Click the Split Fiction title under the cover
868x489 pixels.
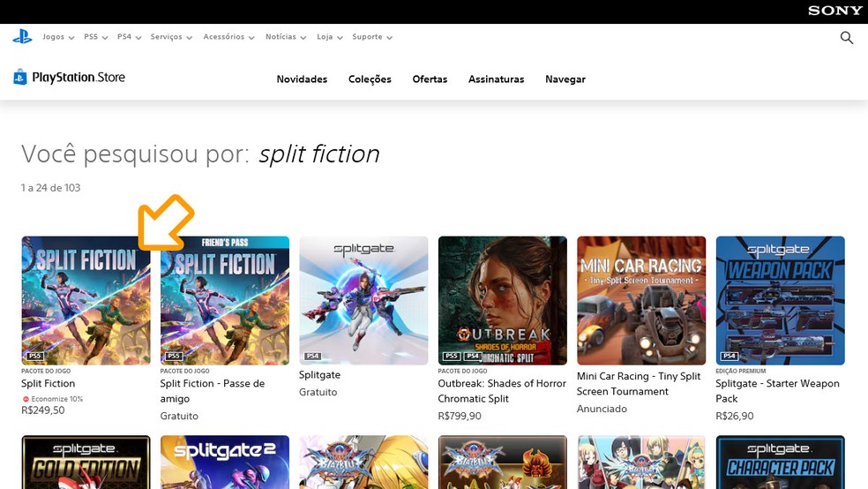[x=49, y=383]
